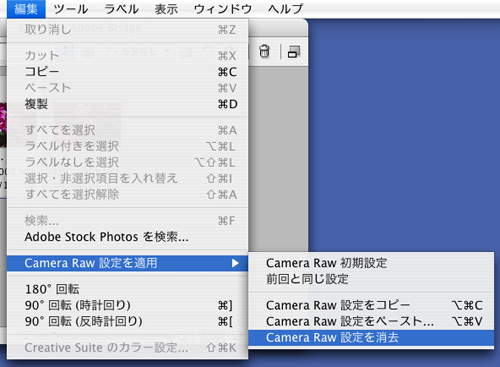Choose Camera Raw 初期設定

[x=371, y=263]
